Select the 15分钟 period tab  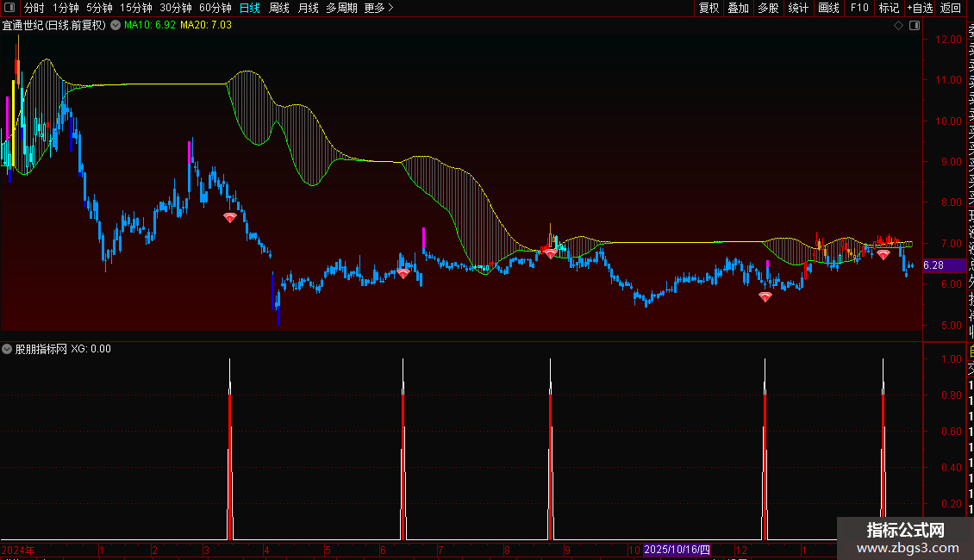point(136,8)
